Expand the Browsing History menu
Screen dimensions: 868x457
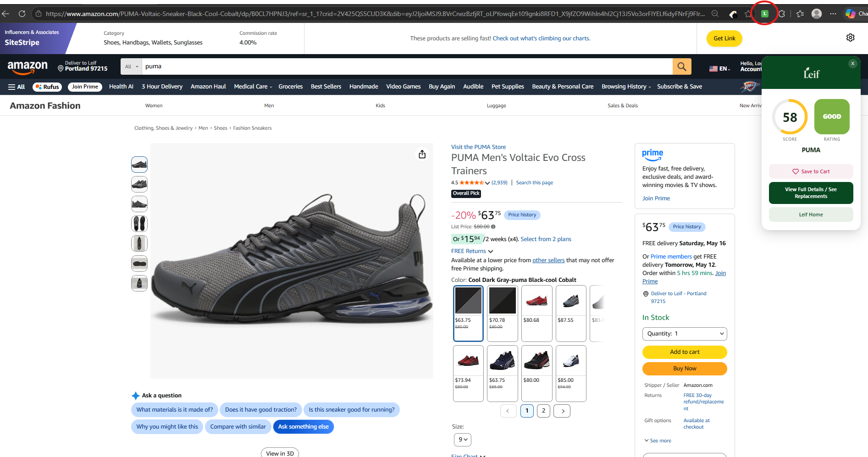click(626, 87)
